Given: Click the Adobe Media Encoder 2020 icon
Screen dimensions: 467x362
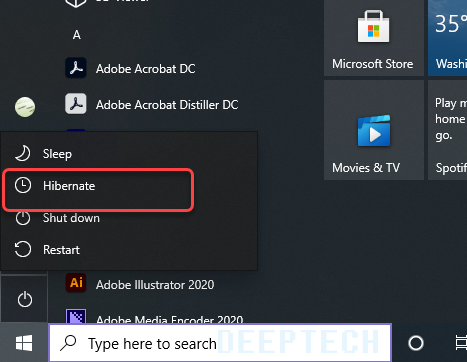Looking at the screenshot, I should click(76, 317).
